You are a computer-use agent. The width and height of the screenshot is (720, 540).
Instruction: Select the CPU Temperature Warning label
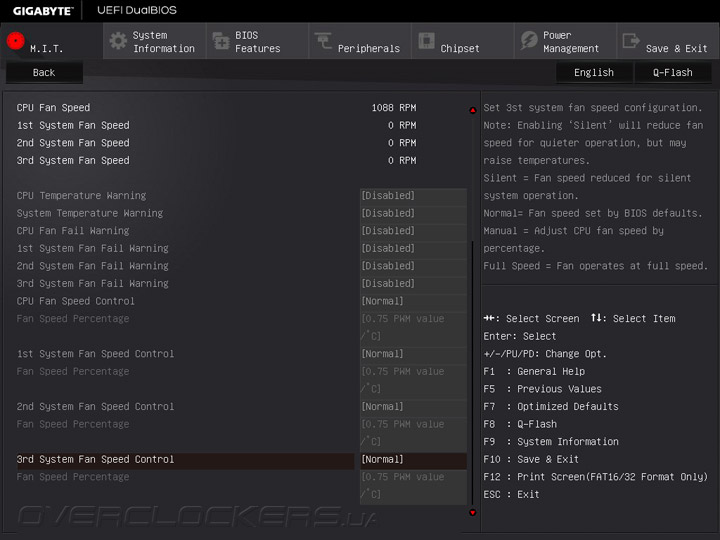[x=81, y=196]
